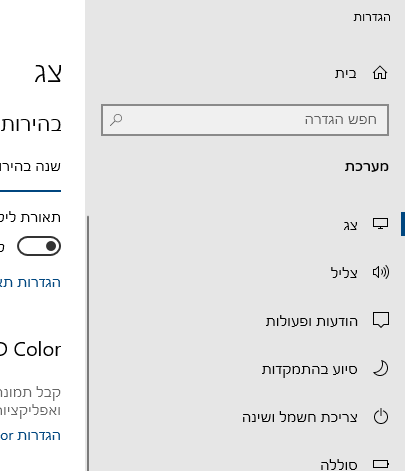Screen dimensions: 405x471
Task: Open הודעות ופעולות settings page
Action: point(312,321)
